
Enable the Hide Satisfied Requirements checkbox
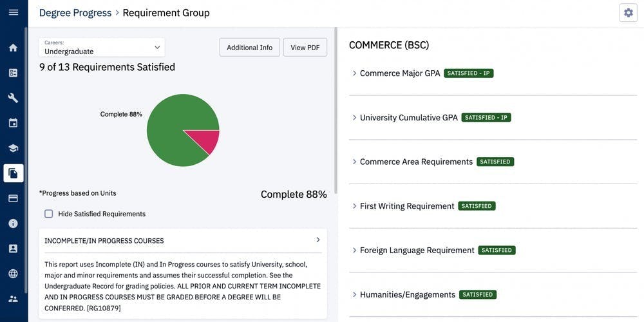click(x=49, y=214)
